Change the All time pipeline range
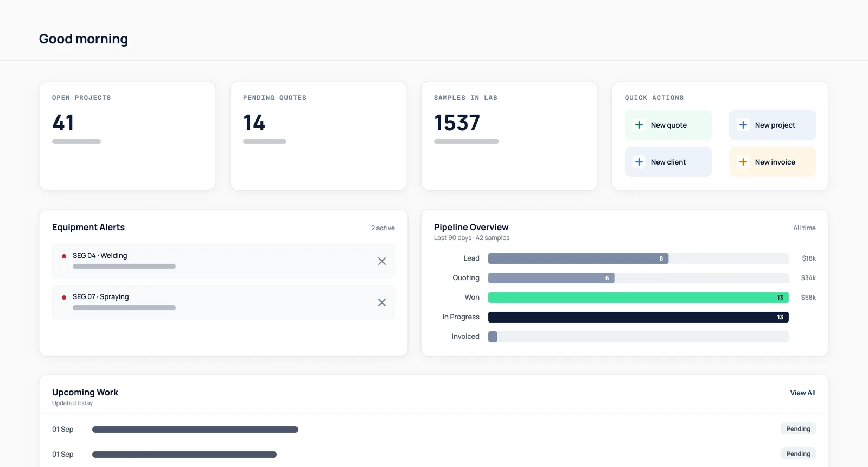Screen dimensions: 868x467 pos(805,228)
